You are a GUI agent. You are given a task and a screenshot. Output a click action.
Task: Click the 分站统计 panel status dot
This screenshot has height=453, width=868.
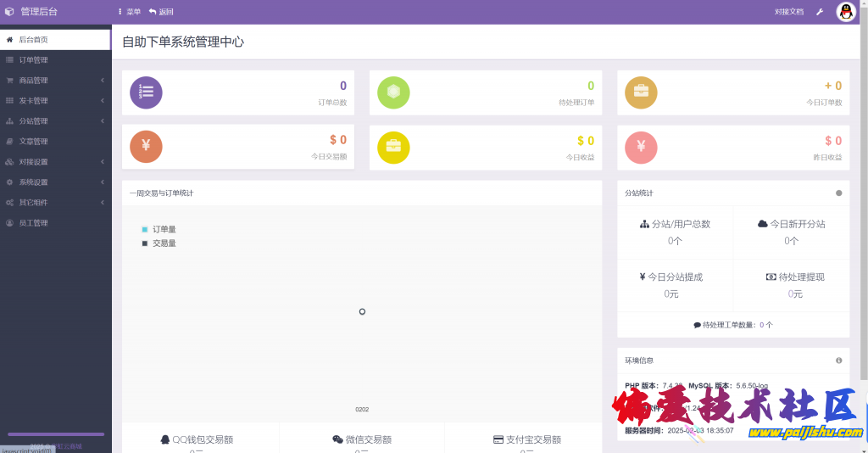coord(839,193)
